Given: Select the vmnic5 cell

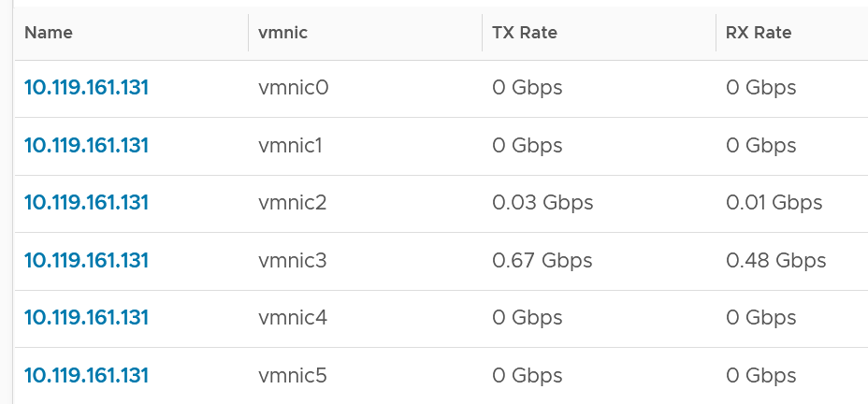Looking at the screenshot, I should (x=292, y=375).
